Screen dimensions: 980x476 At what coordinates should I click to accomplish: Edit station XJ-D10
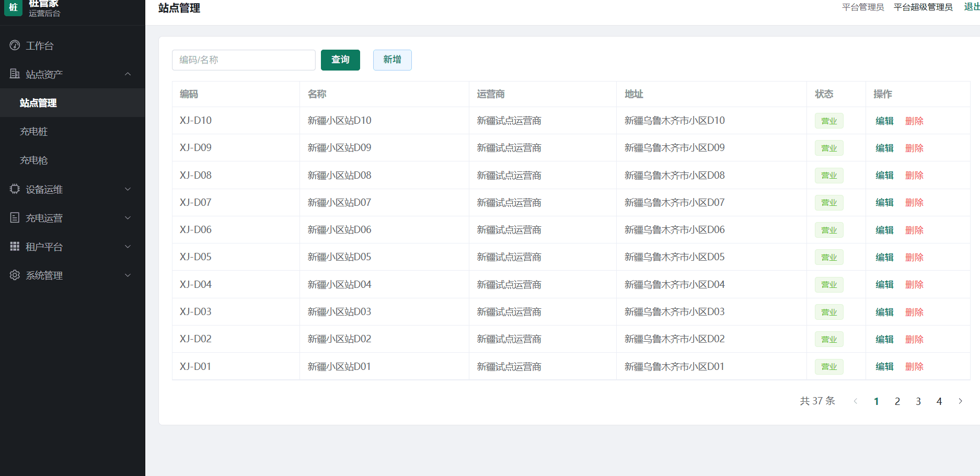[884, 121]
